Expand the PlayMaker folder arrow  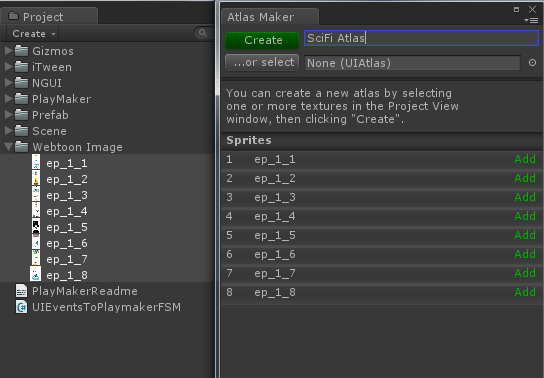(x=9, y=99)
